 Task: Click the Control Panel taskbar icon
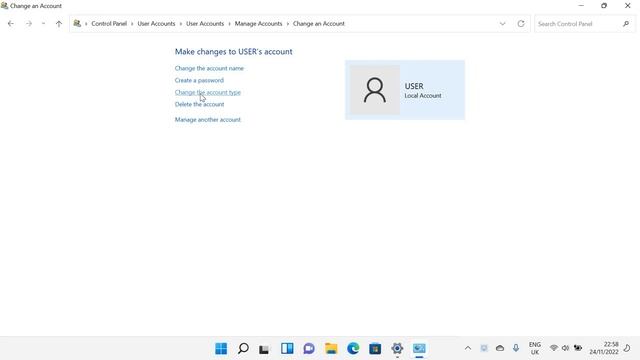(x=419, y=349)
